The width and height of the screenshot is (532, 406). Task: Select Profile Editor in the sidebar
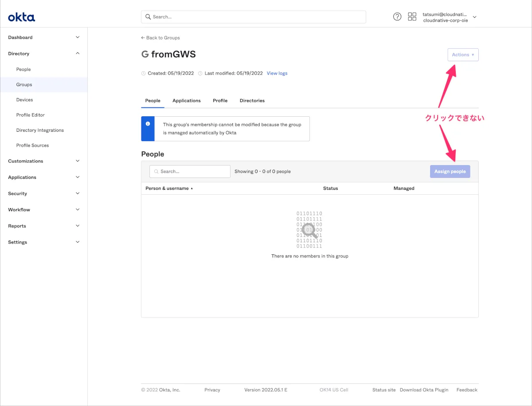pyautogui.click(x=31, y=115)
